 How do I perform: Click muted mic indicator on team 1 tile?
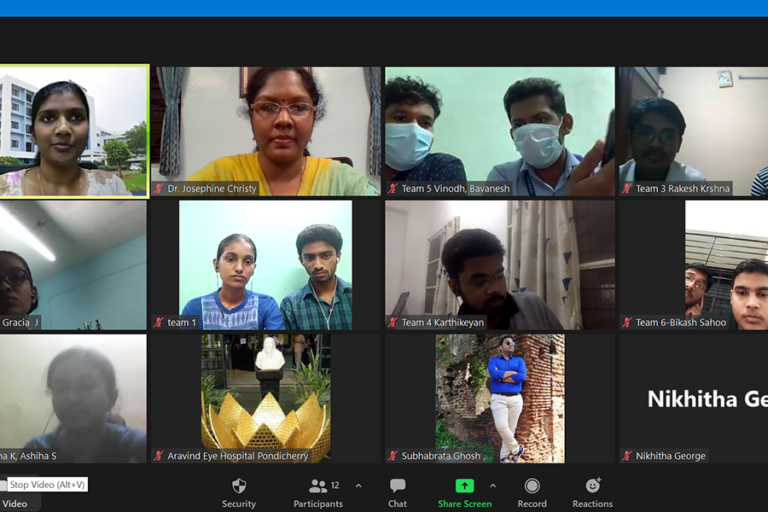[158, 322]
